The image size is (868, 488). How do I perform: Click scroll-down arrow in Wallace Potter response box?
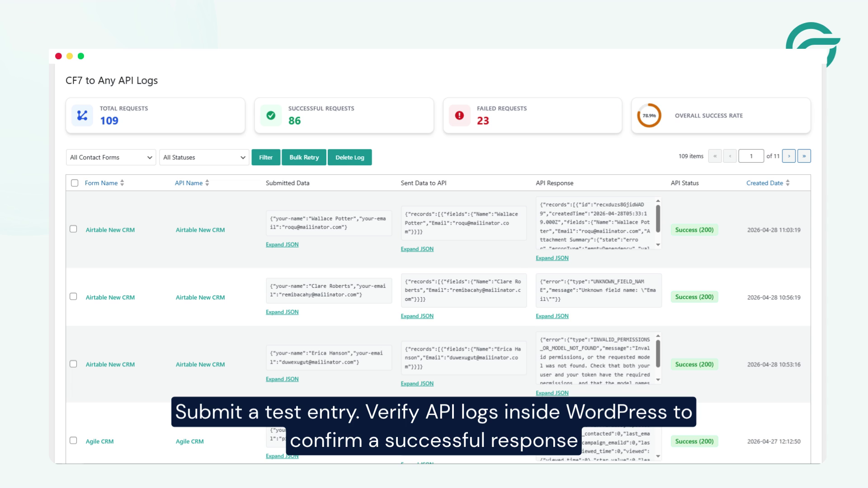coord(658,245)
